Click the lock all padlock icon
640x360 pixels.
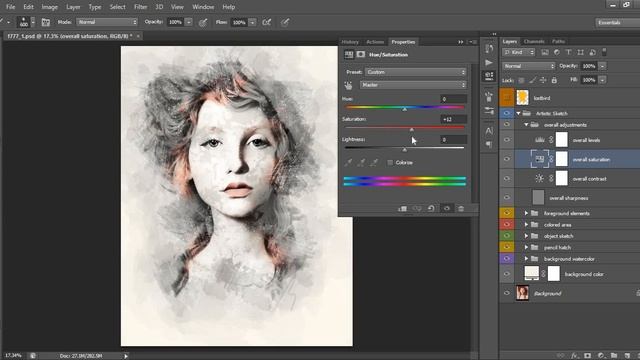click(x=554, y=80)
